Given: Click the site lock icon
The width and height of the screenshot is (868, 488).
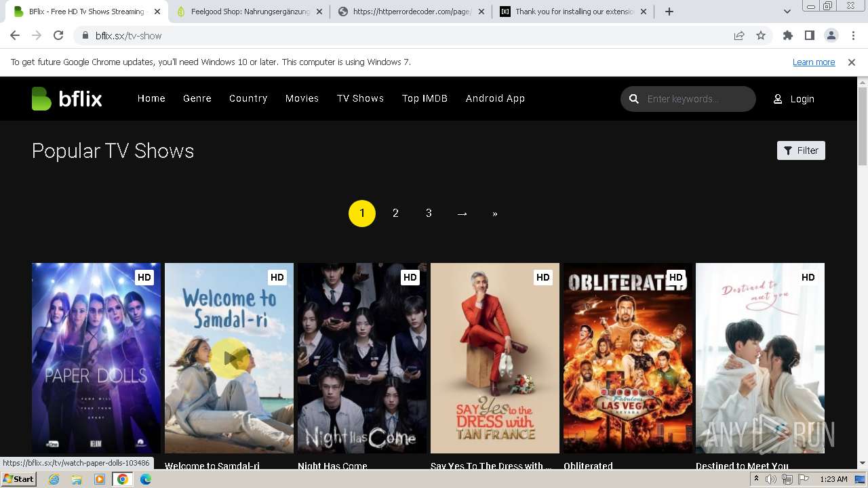Looking at the screenshot, I should click(85, 35).
